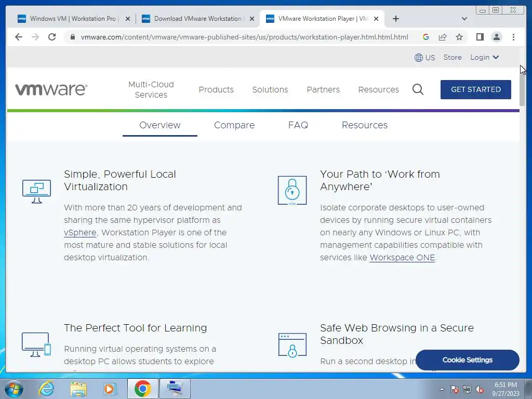Image resolution: width=532 pixels, height=399 pixels.
Task: Select the Overview tab
Action: tap(160, 125)
